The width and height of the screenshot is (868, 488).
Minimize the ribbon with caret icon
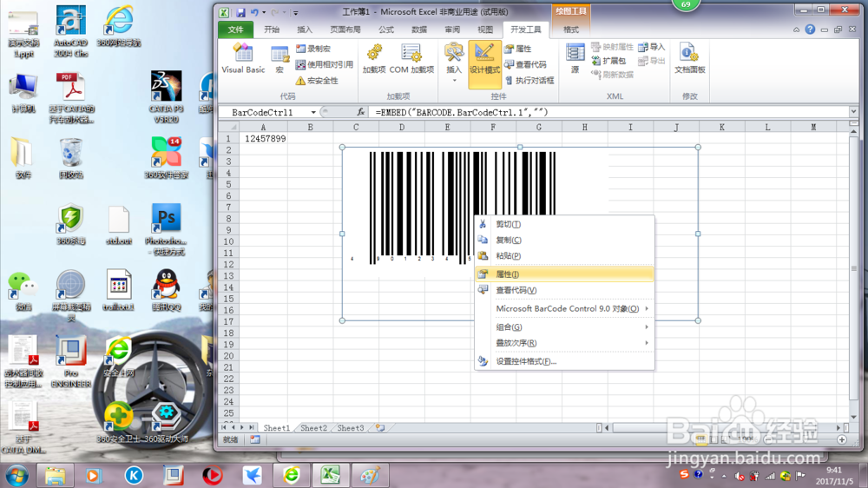(x=796, y=30)
